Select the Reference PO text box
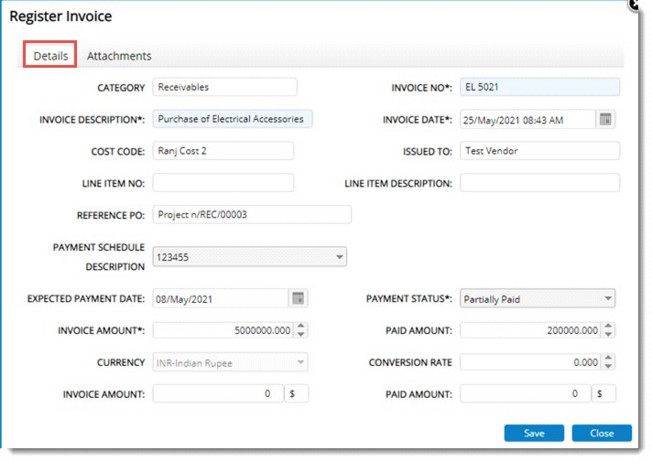Screen dimensions: 652x462 [251, 215]
